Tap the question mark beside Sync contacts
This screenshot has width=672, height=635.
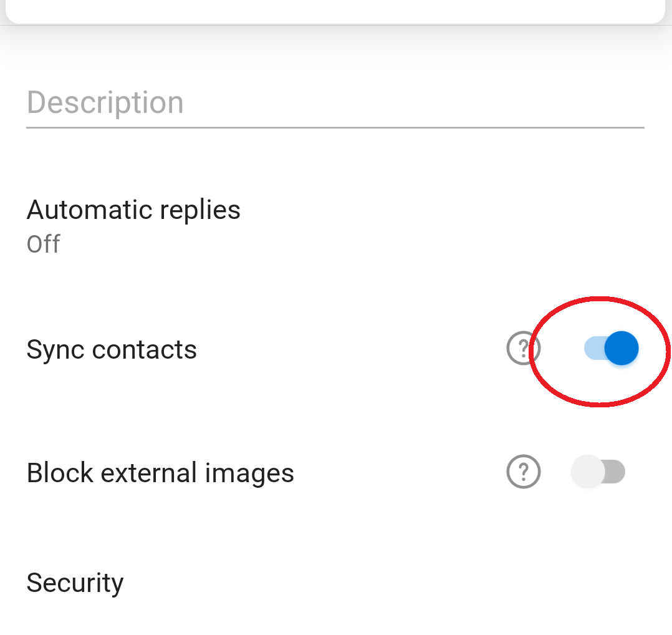pos(523,348)
